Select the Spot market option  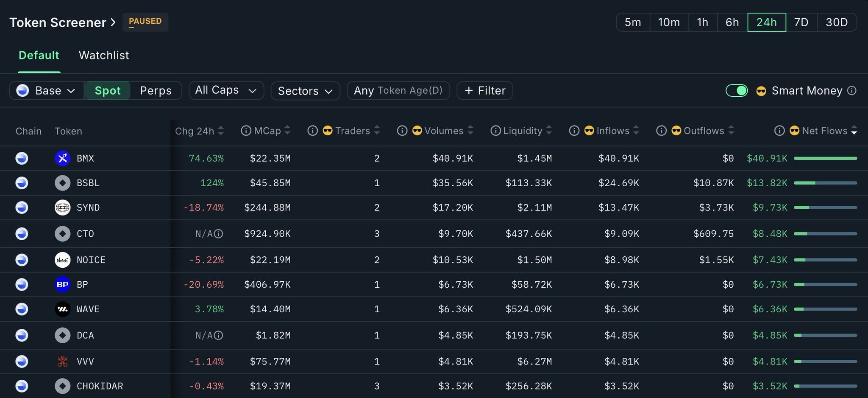tap(108, 90)
